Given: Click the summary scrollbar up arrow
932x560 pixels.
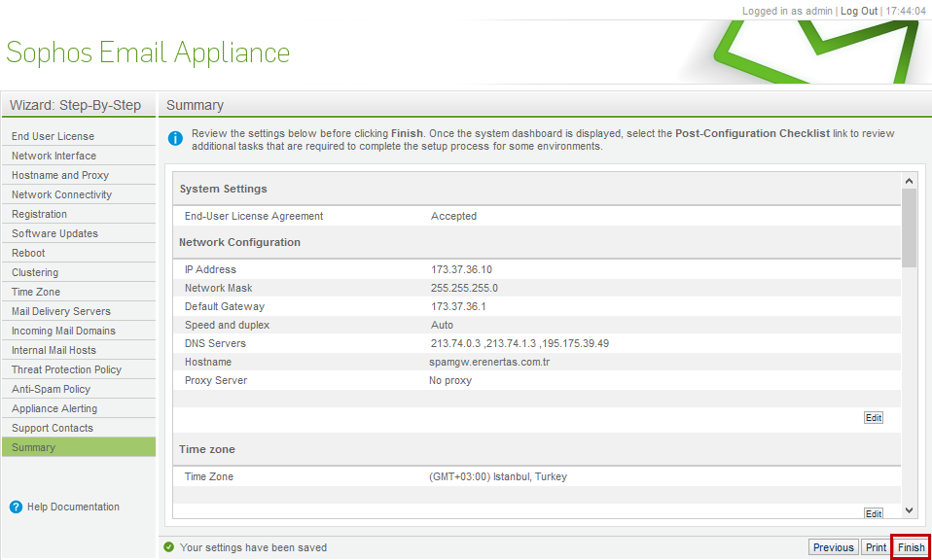Looking at the screenshot, I should click(909, 181).
